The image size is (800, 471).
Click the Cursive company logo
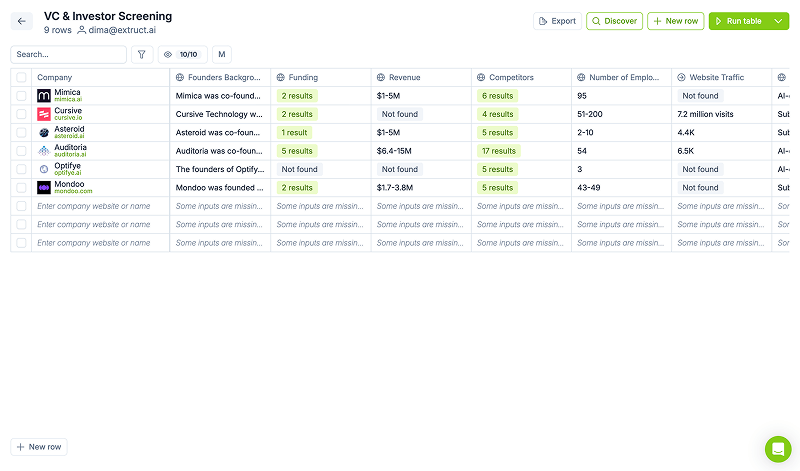44,114
